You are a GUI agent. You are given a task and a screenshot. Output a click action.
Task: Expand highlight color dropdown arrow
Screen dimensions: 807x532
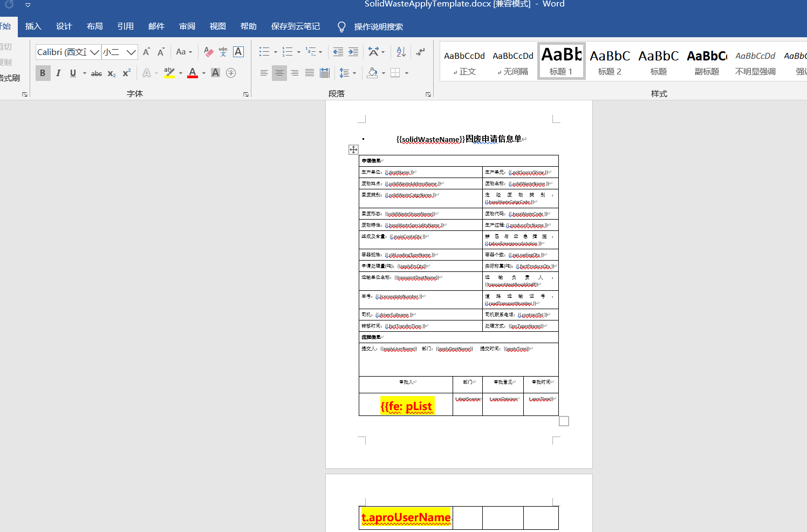click(x=181, y=73)
